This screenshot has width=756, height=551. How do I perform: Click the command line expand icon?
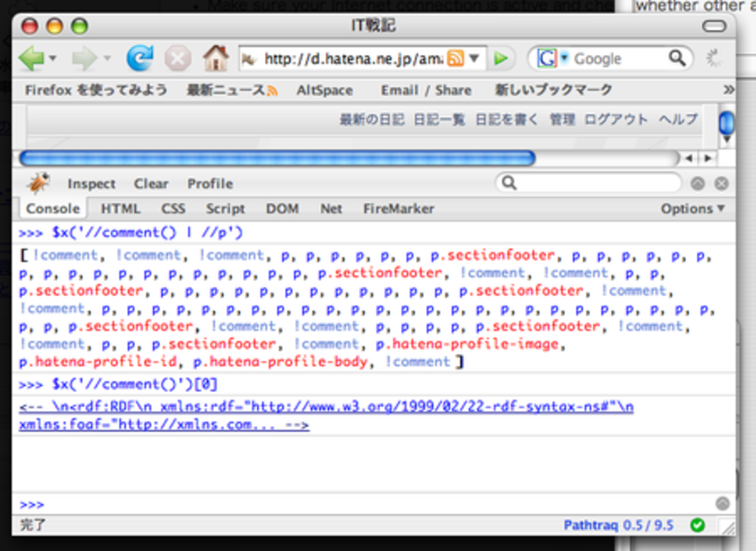(722, 503)
